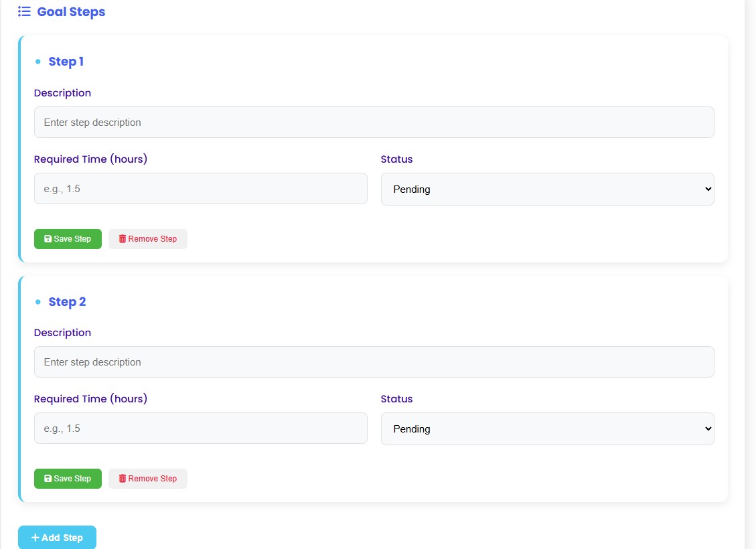Focus the Step 1 Description field
Viewport: 756px width, 549px height.
pyautogui.click(x=374, y=123)
